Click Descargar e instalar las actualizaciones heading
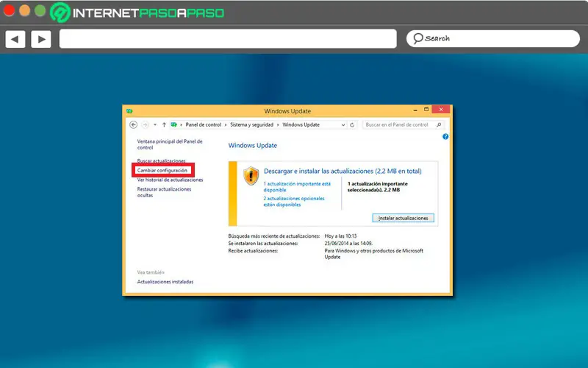The height and width of the screenshot is (368, 588). 343,171
